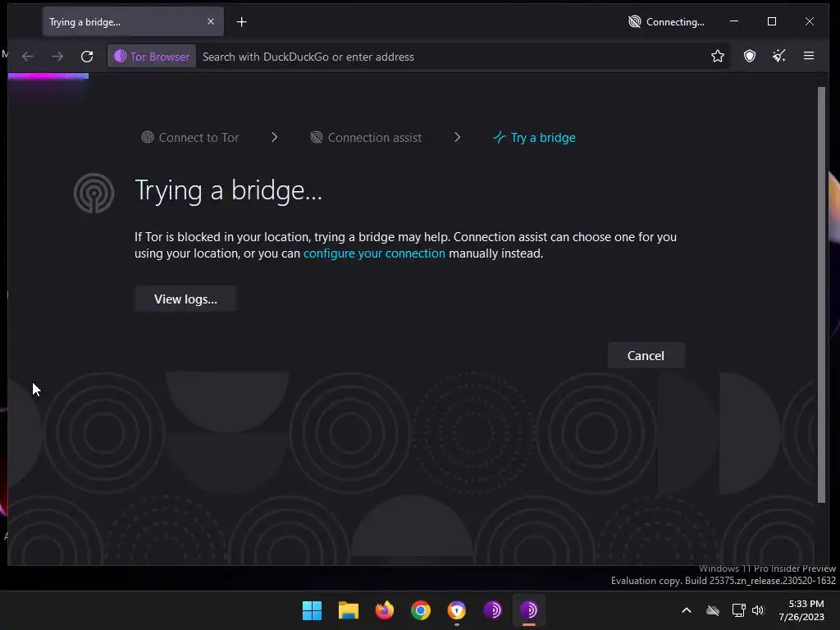
Task: Click the cloud sync tray icon
Action: (713, 610)
